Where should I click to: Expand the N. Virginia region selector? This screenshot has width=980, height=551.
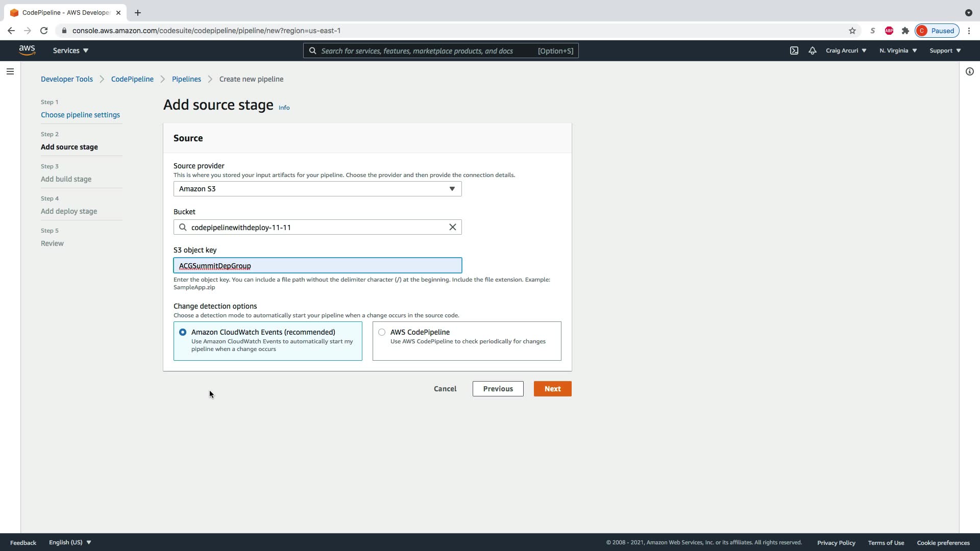898,51
